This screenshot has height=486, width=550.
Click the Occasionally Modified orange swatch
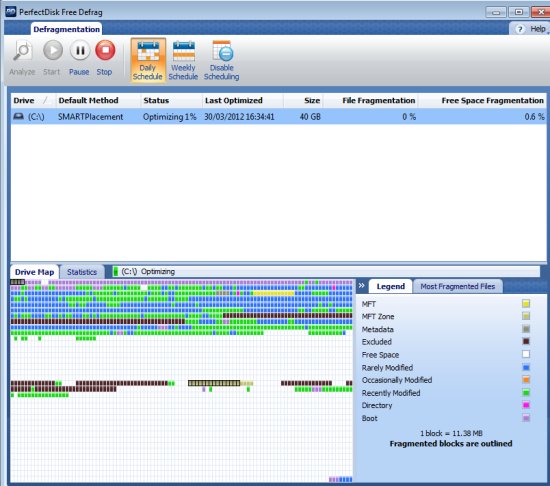coord(526,380)
